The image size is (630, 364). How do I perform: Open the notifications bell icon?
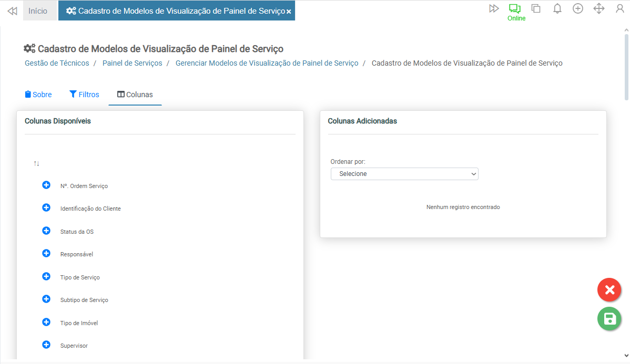point(557,9)
